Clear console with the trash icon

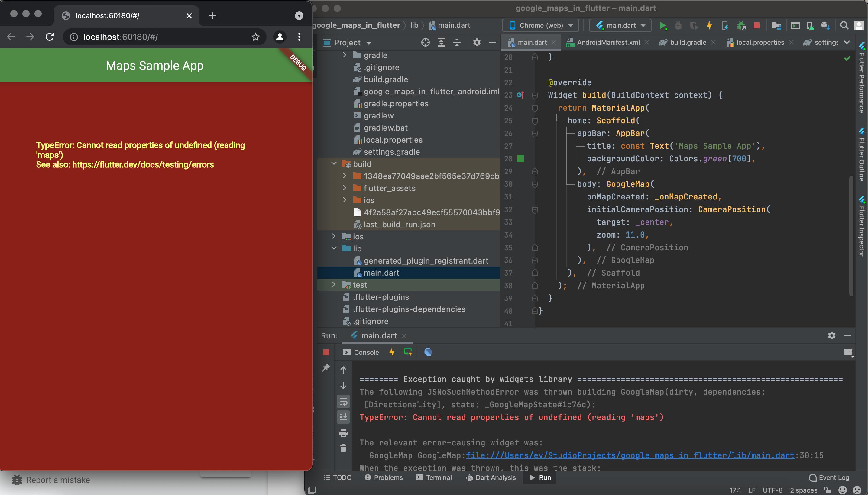[343, 448]
